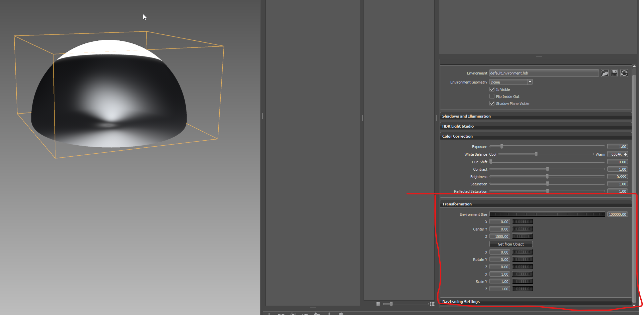This screenshot has width=644, height=315.
Task: Click the Environment file name field
Action: (544, 73)
